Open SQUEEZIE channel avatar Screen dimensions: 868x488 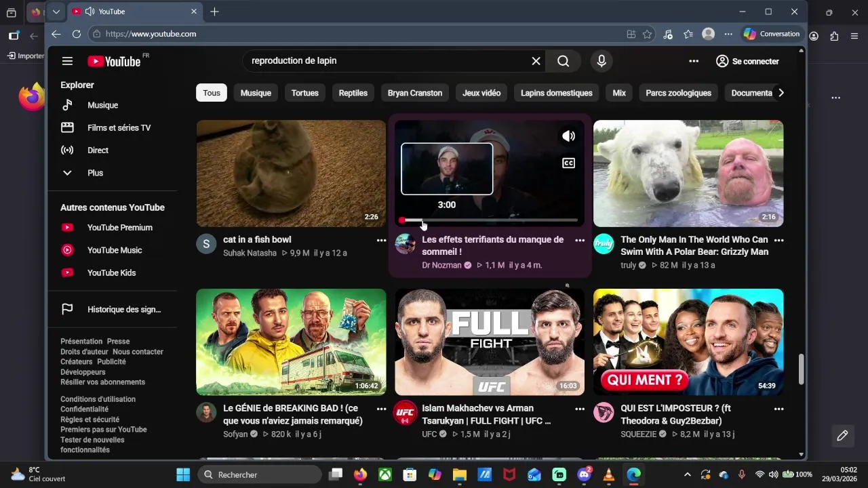[604, 413]
